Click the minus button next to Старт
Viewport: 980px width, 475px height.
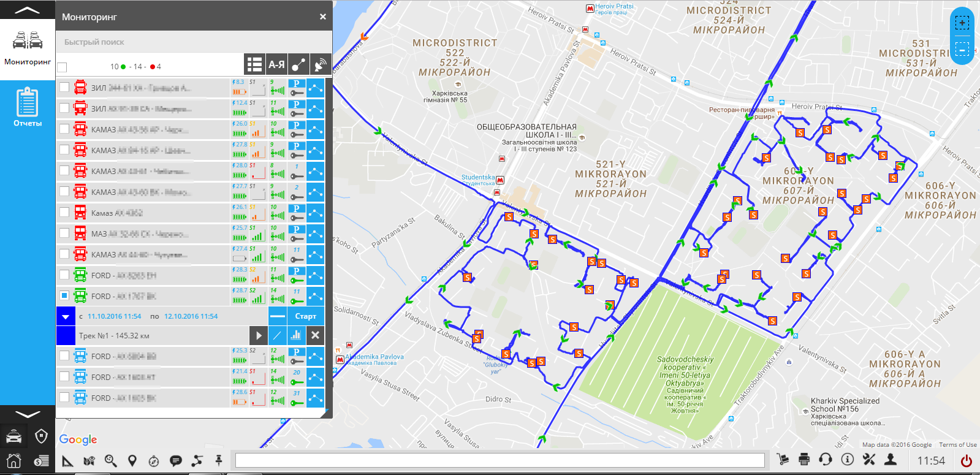(x=278, y=316)
